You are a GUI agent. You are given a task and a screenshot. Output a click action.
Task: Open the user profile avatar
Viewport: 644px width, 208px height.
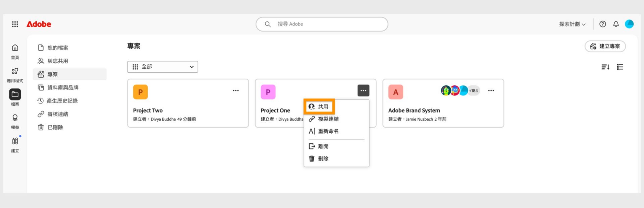click(629, 24)
